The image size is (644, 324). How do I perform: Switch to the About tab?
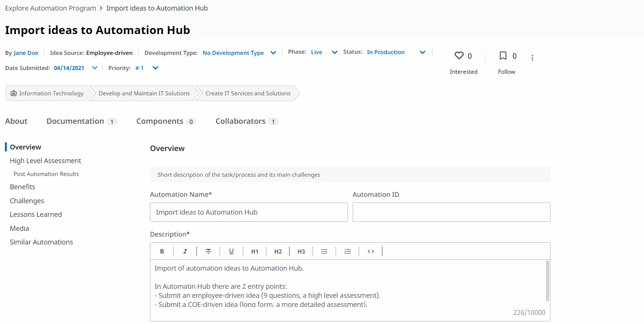pyautogui.click(x=16, y=121)
